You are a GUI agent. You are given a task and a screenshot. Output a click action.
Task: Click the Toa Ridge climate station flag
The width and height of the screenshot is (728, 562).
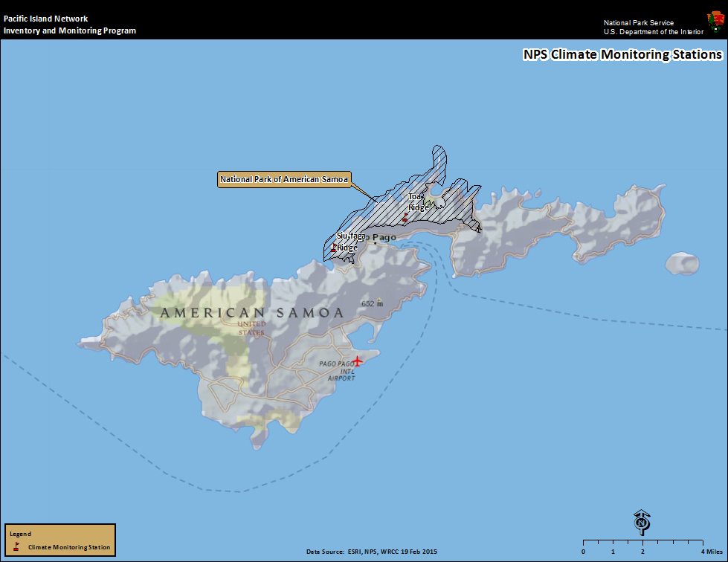[x=405, y=218]
